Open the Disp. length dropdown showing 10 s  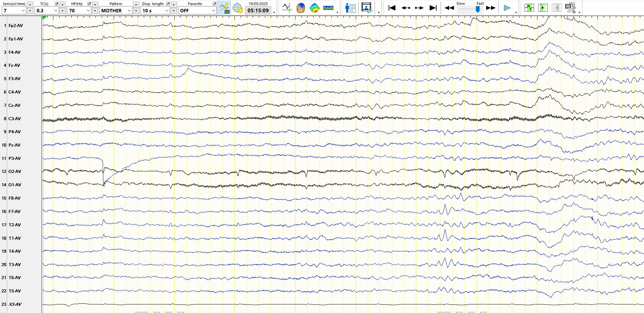[x=155, y=11]
